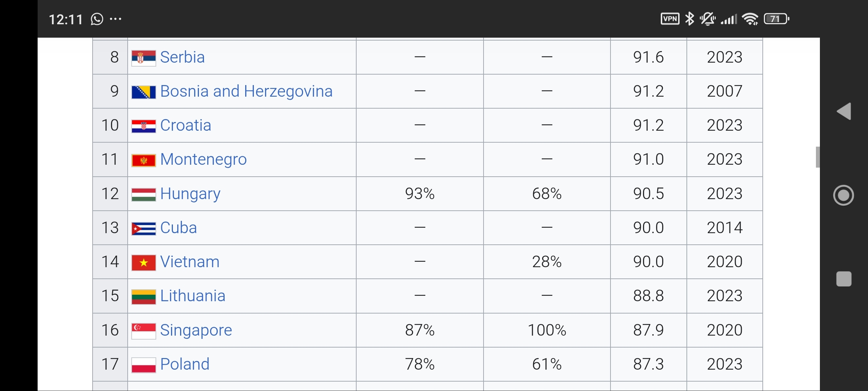The height and width of the screenshot is (391, 868).
Task: Open the Bosnia and Herzegovina link
Action: click(246, 91)
